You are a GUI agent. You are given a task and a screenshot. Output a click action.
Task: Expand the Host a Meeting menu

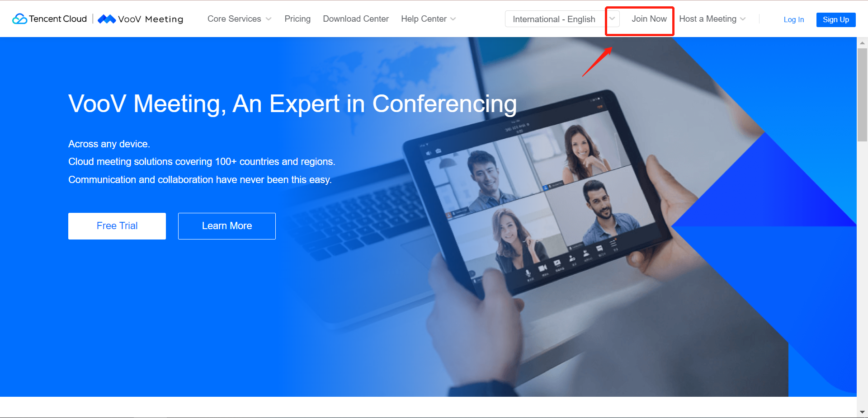pyautogui.click(x=712, y=19)
